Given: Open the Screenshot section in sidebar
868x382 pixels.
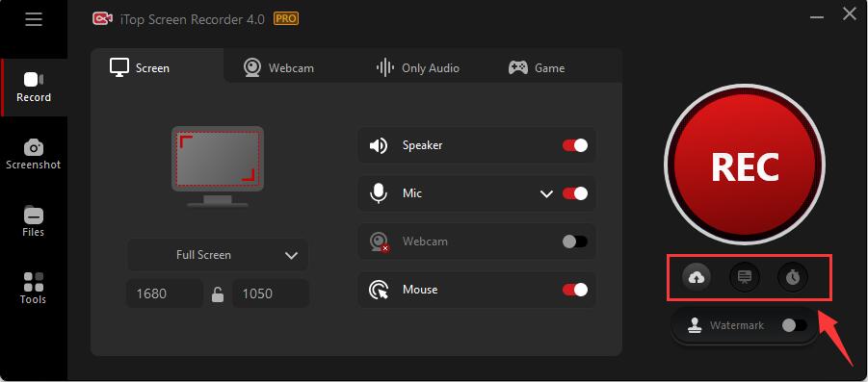Looking at the screenshot, I should tap(33, 154).
